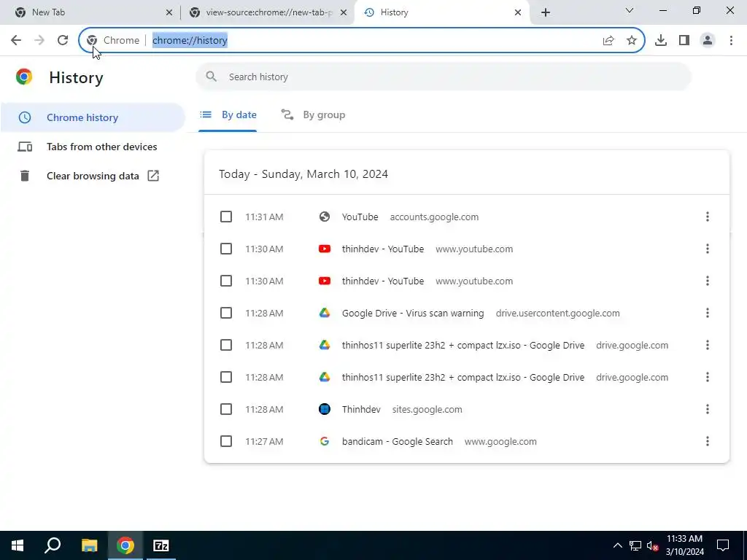Viewport: 747px width, 560px height.
Task: Go back using the browser back arrow
Action: coord(16,41)
